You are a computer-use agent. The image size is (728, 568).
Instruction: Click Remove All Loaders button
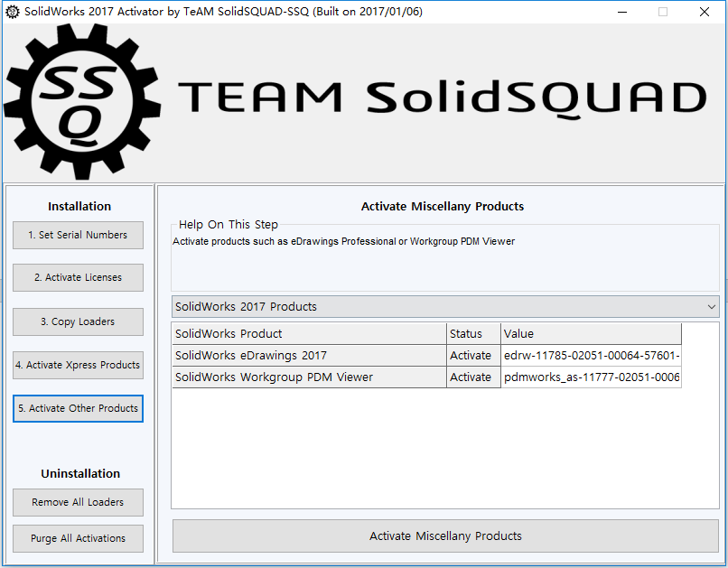tap(78, 502)
